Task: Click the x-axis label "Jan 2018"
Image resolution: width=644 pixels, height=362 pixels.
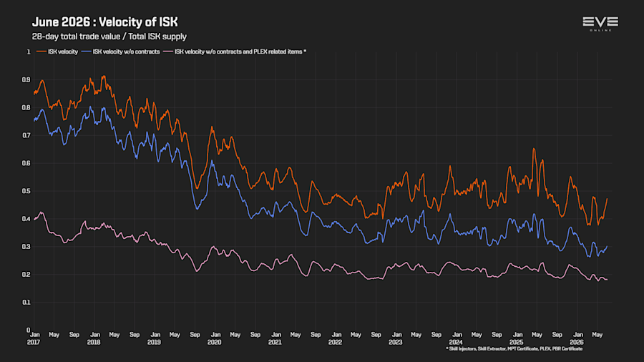Action: pos(94,338)
